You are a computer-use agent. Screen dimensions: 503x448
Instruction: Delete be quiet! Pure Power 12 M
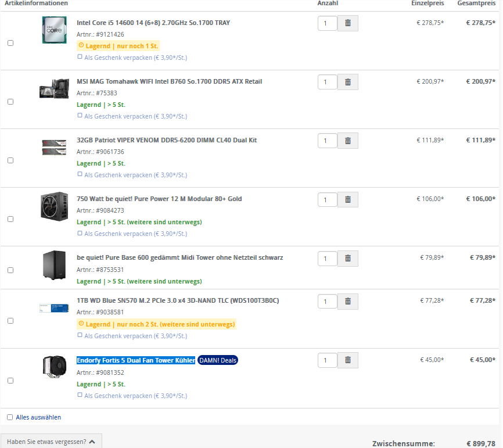tap(348, 200)
